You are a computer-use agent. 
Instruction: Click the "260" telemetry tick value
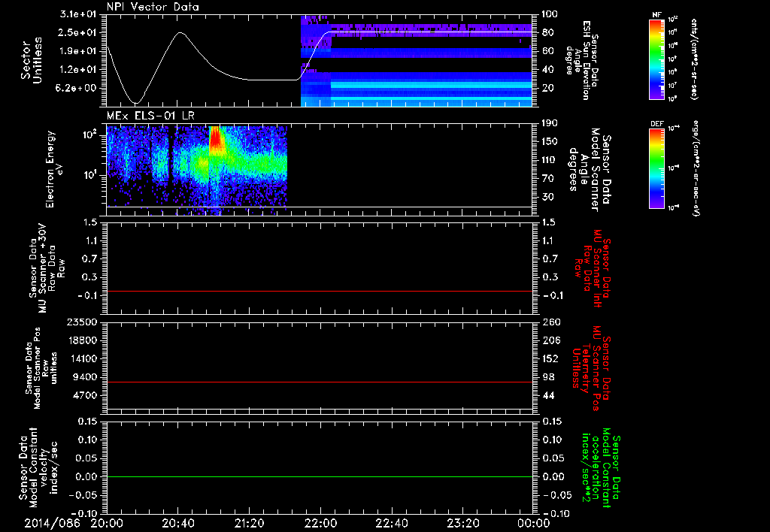550,322
